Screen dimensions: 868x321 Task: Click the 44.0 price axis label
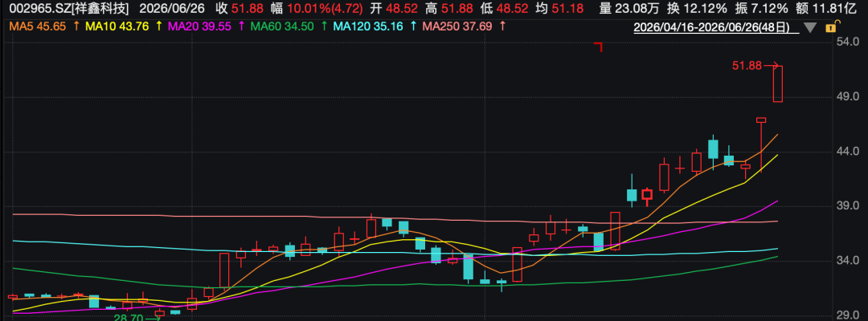848,152
